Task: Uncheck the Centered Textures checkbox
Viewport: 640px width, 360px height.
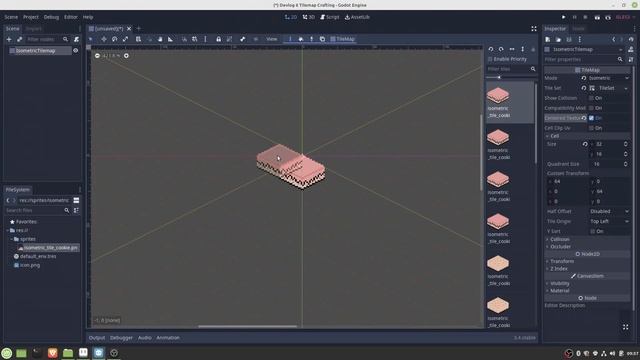Action: point(591,118)
